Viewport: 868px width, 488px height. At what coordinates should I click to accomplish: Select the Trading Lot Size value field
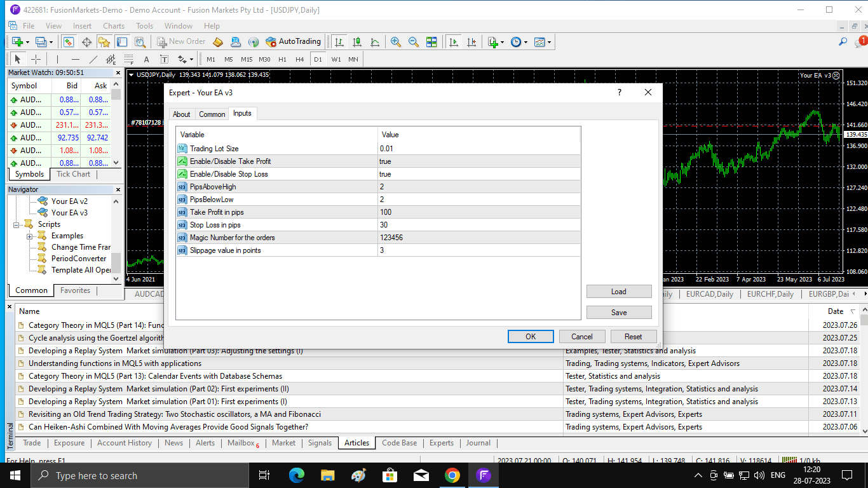(479, 149)
